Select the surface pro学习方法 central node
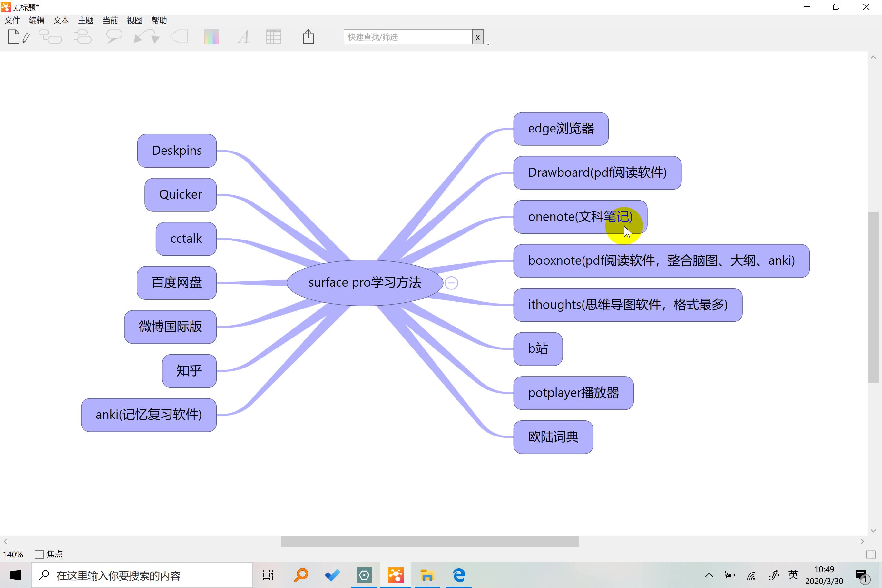The height and width of the screenshot is (588, 882). point(365,283)
